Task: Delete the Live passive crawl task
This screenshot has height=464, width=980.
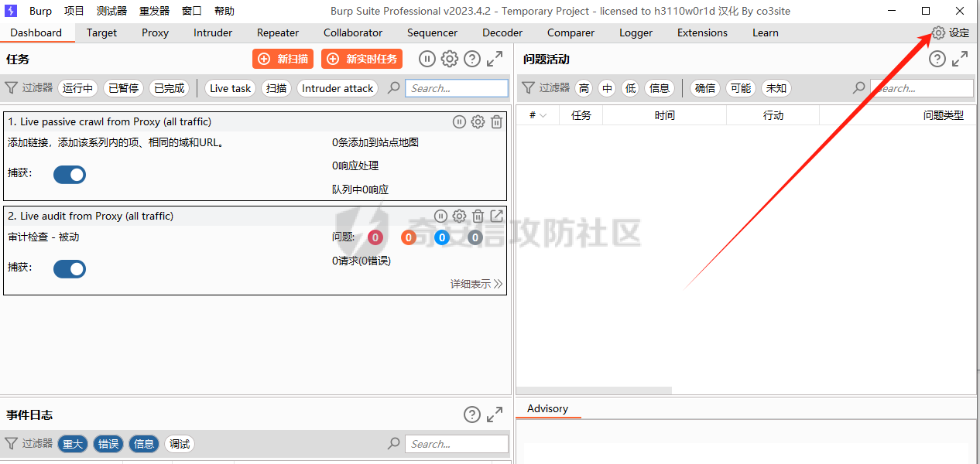Action: (x=497, y=121)
